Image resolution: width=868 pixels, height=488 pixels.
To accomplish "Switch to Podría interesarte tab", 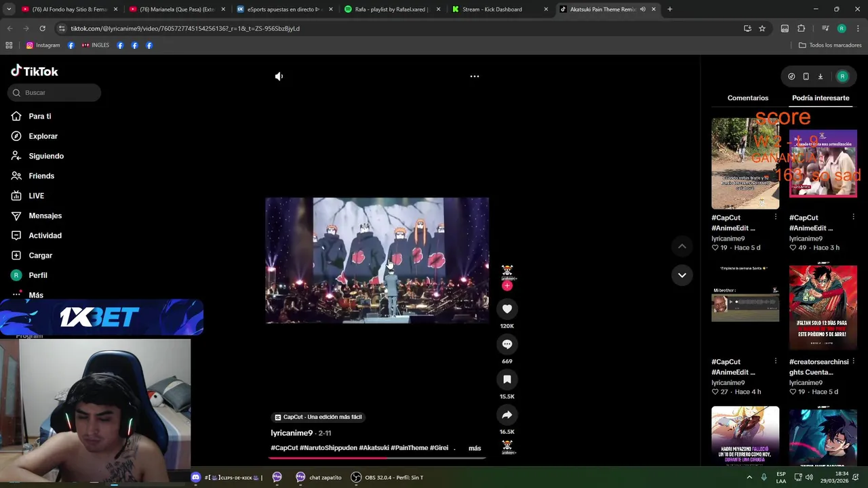I will click(821, 98).
